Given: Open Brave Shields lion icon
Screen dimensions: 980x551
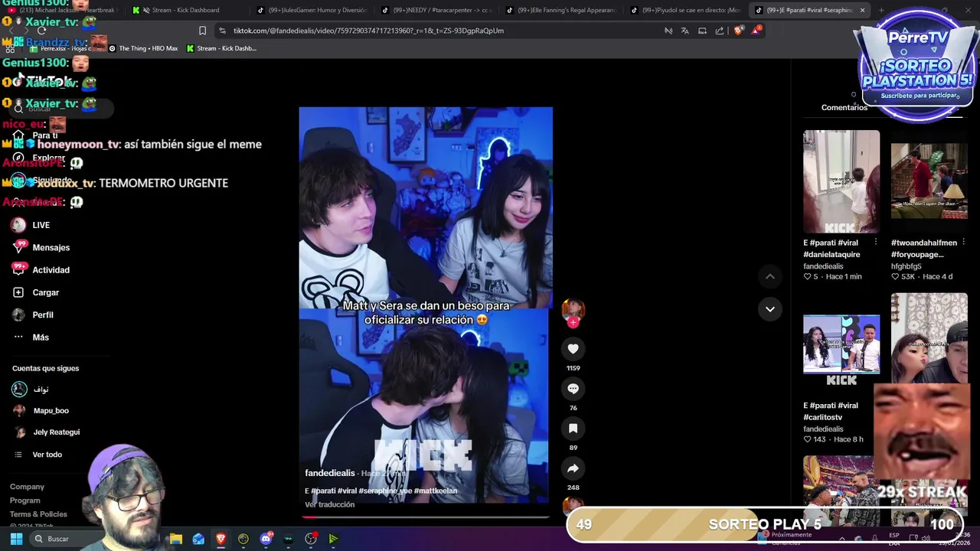Looking at the screenshot, I should click(x=738, y=31).
